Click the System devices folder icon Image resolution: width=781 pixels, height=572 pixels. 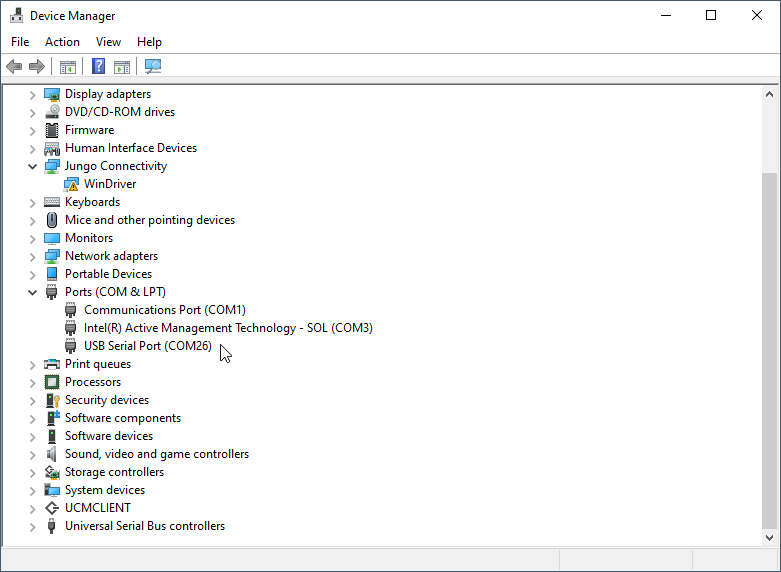pos(52,490)
